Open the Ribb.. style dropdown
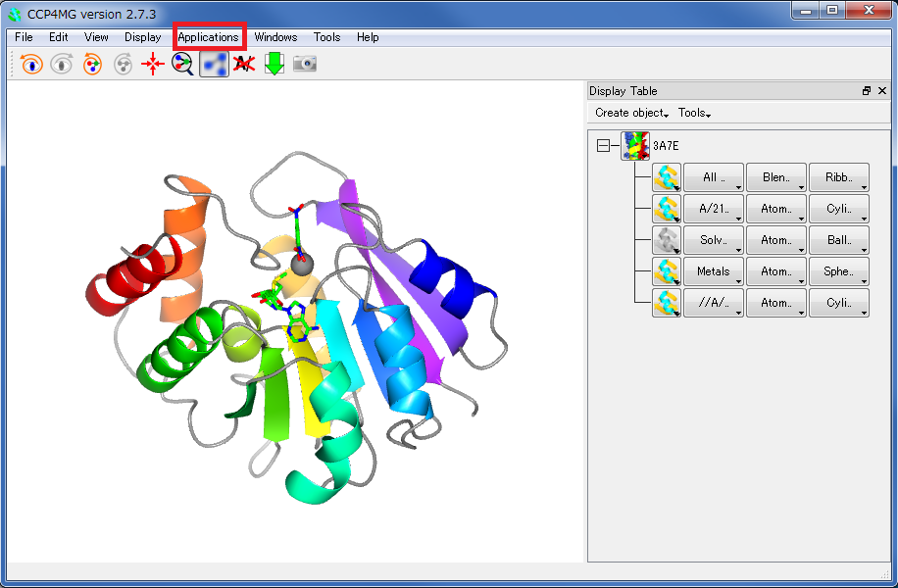Screen dimensions: 898x588 [839, 177]
